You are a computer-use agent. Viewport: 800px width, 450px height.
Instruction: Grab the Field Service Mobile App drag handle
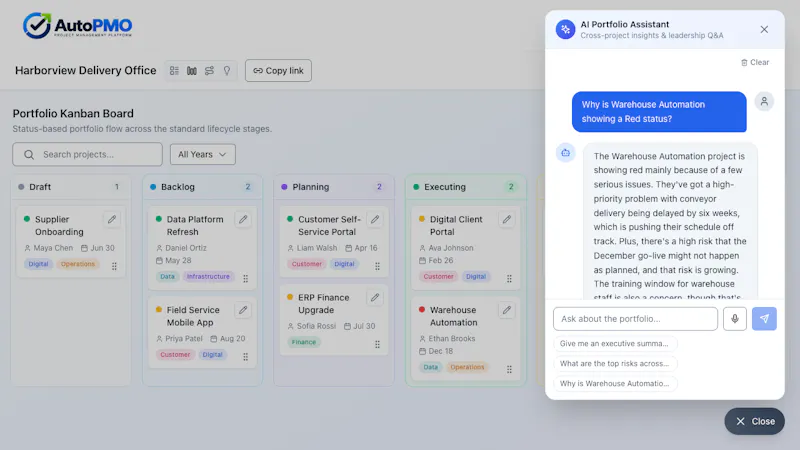point(246,357)
